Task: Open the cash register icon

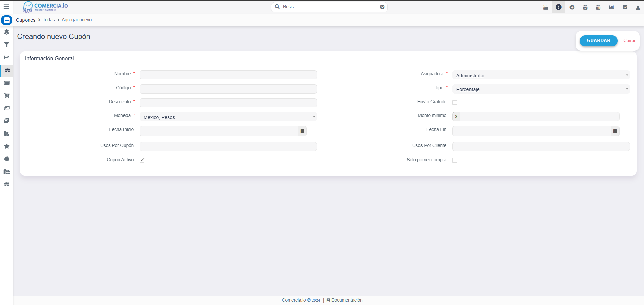Action: click(546, 7)
